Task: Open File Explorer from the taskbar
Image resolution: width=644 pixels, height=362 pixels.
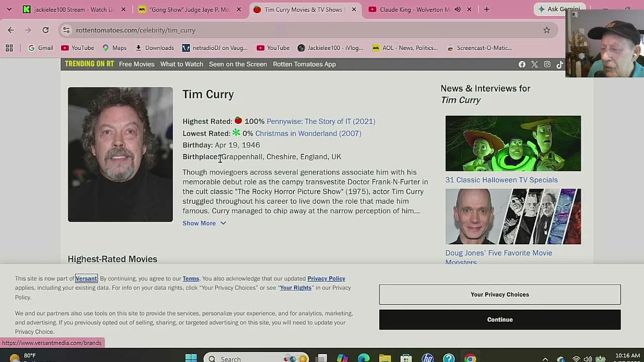Action: (x=385, y=358)
